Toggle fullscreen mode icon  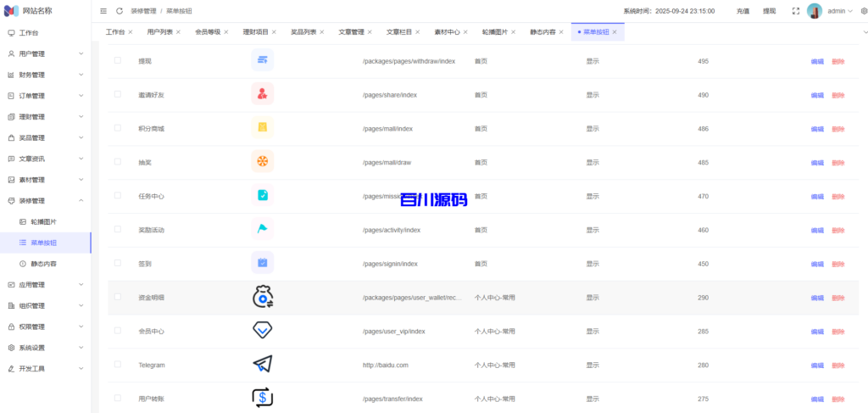[x=795, y=11]
